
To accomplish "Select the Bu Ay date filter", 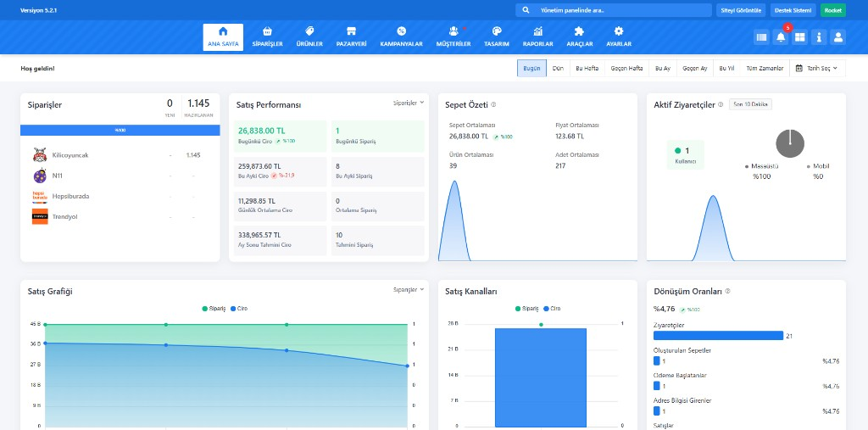I will click(663, 68).
